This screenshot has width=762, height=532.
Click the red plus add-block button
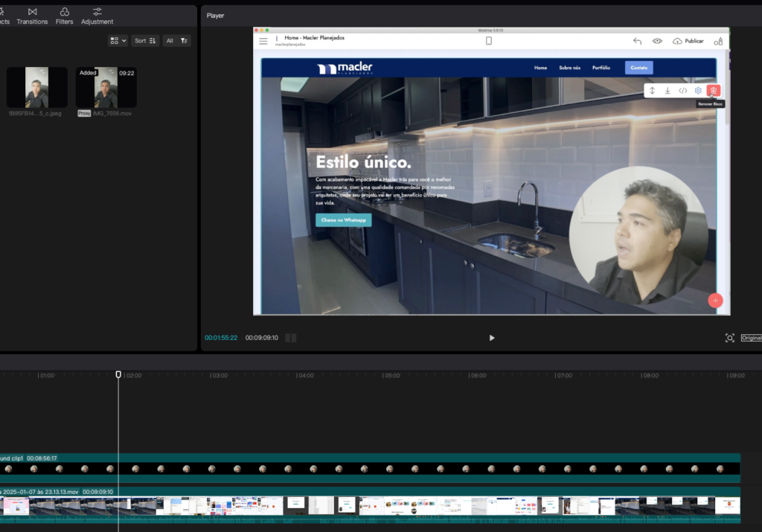pos(714,301)
